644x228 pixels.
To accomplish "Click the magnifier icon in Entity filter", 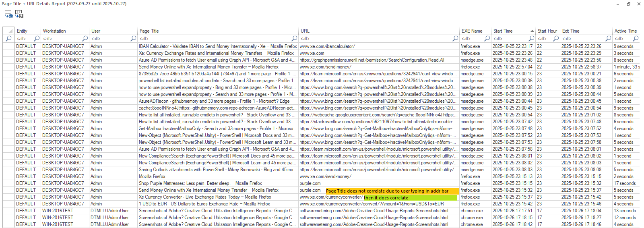I will tap(8, 39).
